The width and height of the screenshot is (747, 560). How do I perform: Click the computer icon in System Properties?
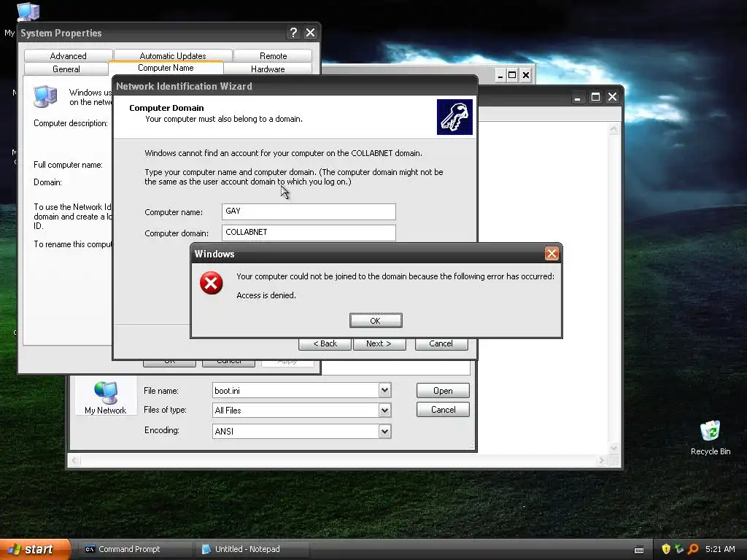pos(45,96)
